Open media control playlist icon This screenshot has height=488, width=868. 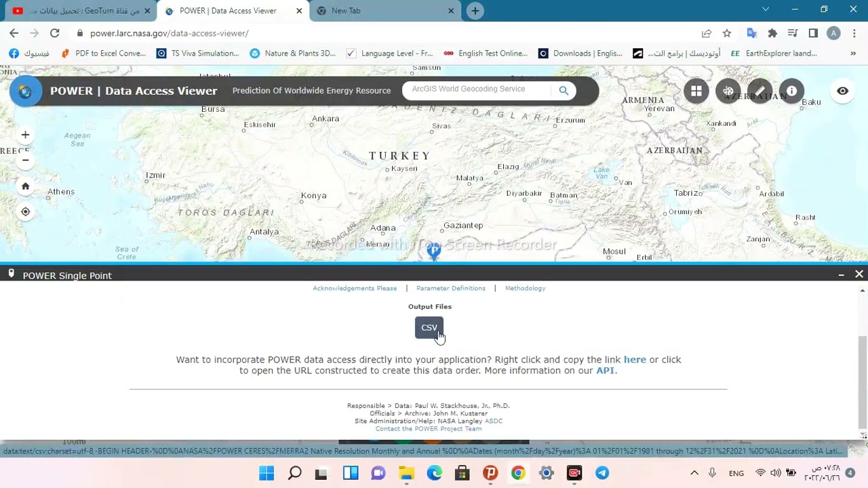pyautogui.click(x=793, y=33)
